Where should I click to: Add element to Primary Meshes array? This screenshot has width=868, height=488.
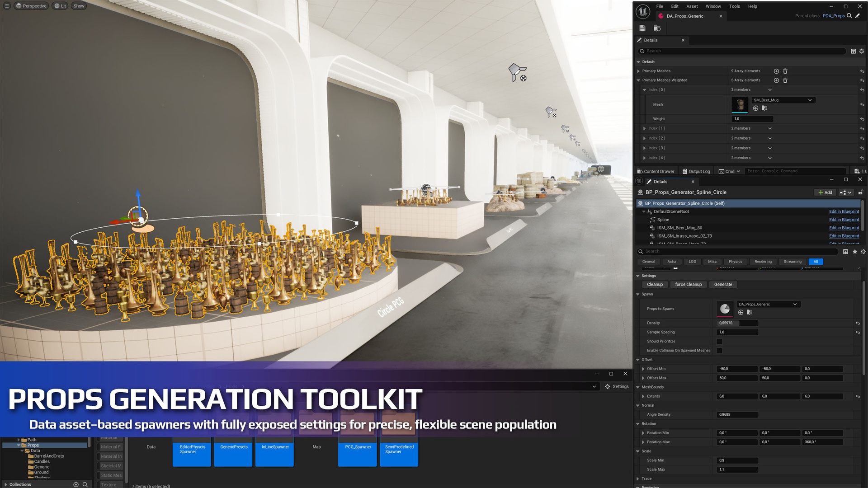tap(776, 71)
